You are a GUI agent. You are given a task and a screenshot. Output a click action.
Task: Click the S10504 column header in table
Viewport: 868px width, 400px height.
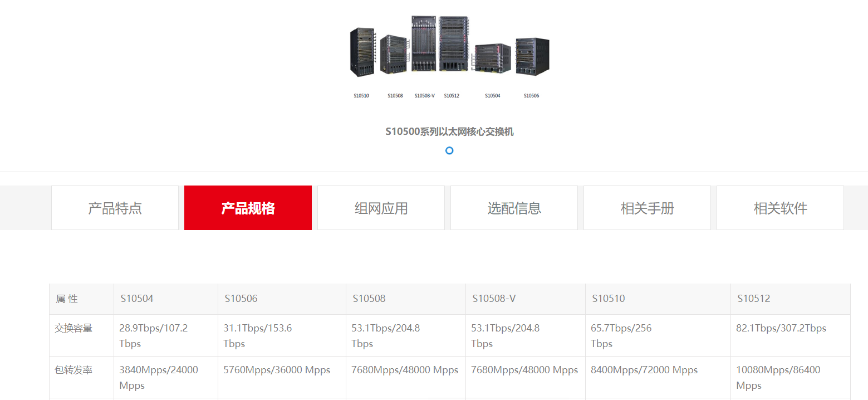tap(166, 299)
